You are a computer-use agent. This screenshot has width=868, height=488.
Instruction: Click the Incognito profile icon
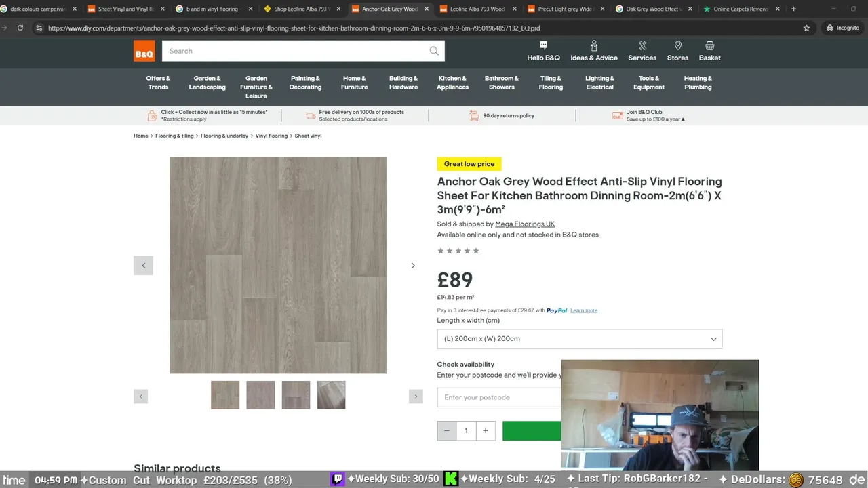pos(843,28)
